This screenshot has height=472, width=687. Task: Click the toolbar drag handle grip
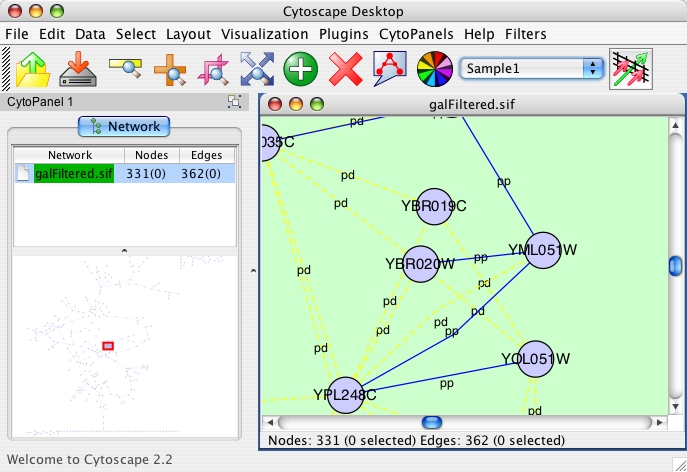point(6,69)
